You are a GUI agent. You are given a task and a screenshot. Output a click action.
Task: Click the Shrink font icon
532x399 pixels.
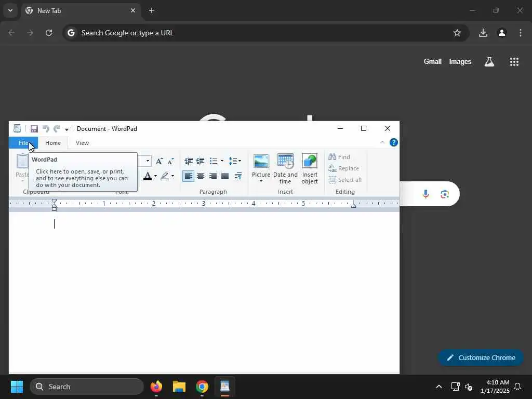tap(170, 161)
